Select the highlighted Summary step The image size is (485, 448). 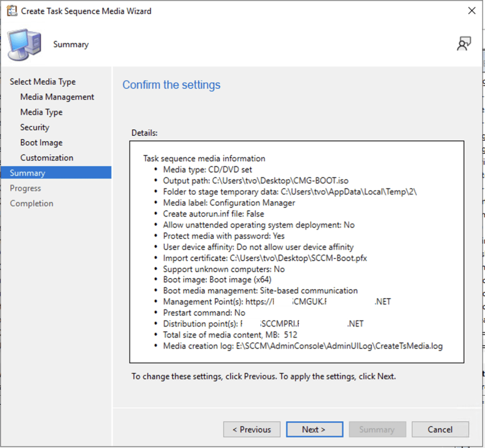click(27, 173)
